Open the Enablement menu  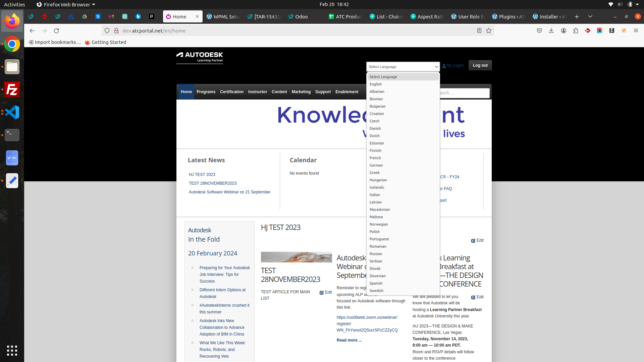(x=347, y=92)
